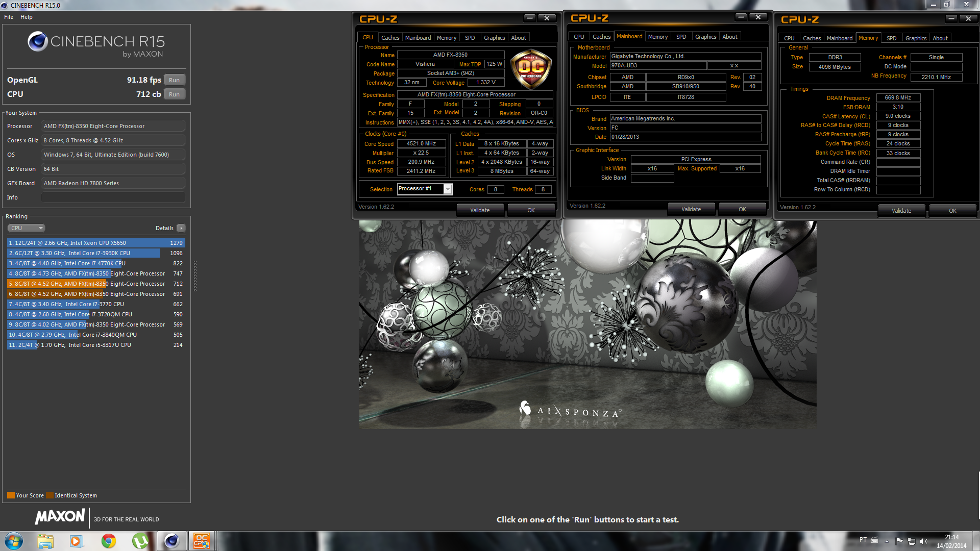980x551 pixels.
Task: Open Caches tab in first CPU-Z window
Action: click(x=390, y=38)
